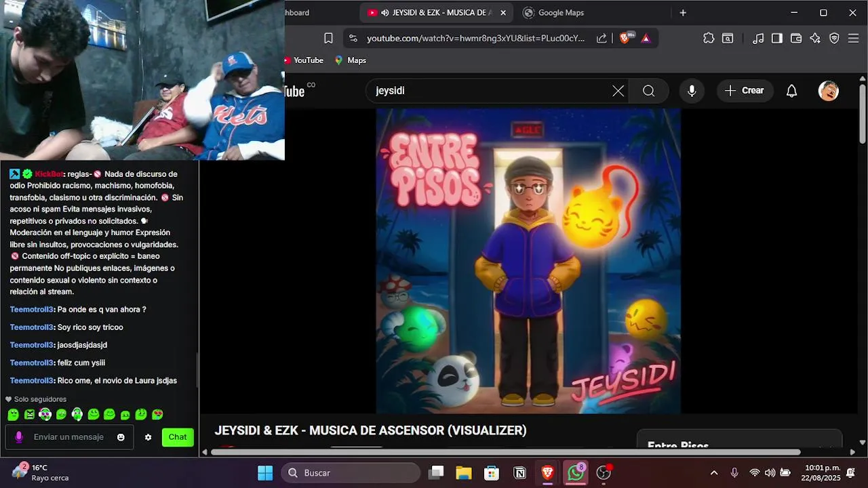Start YouTube voice search
The image size is (868, 488).
coord(692,91)
